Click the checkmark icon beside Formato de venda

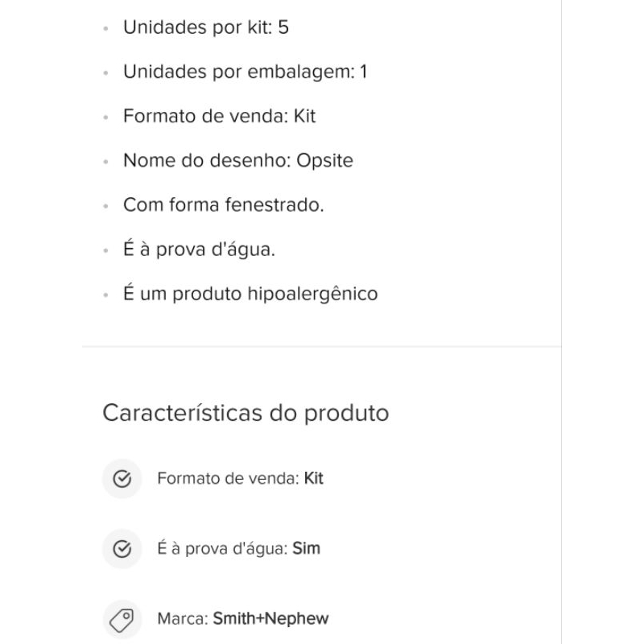coord(122,478)
